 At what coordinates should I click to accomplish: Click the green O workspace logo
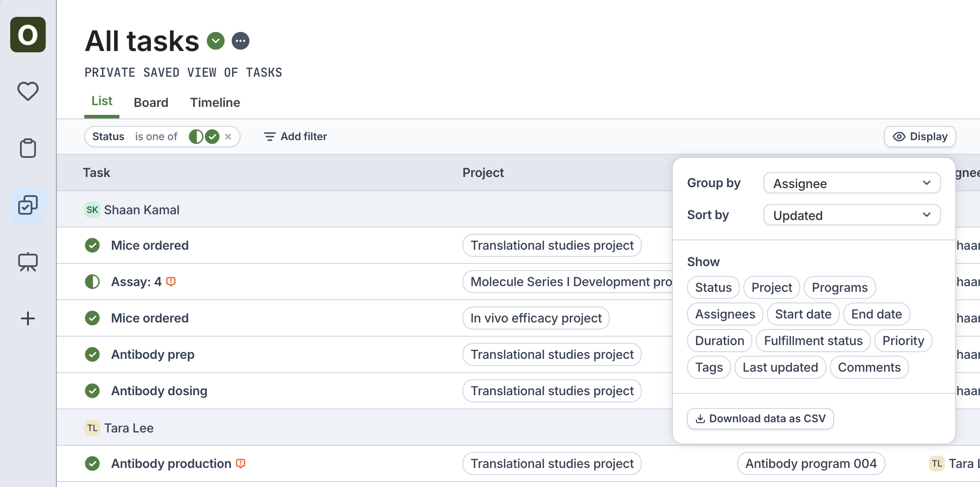click(x=28, y=35)
